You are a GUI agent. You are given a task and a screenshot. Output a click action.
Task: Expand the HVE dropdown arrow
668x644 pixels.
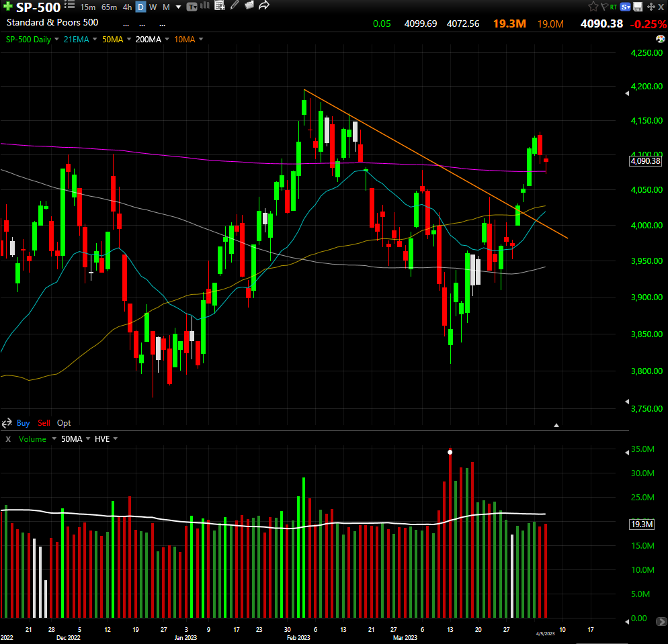[116, 439]
